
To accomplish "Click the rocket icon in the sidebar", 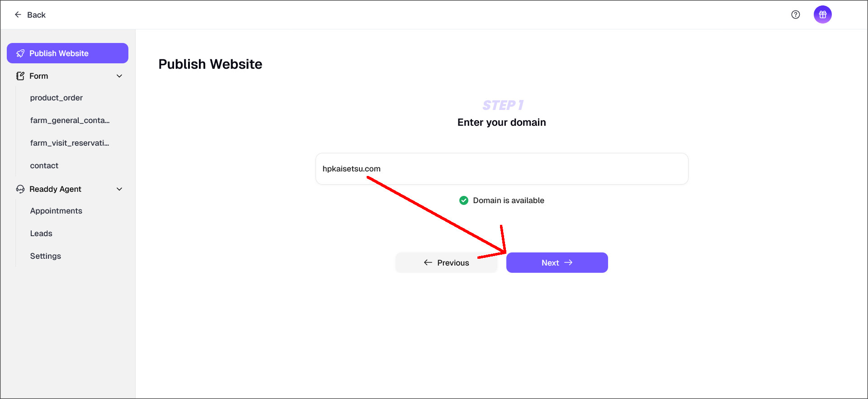I will click(x=20, y=53).
